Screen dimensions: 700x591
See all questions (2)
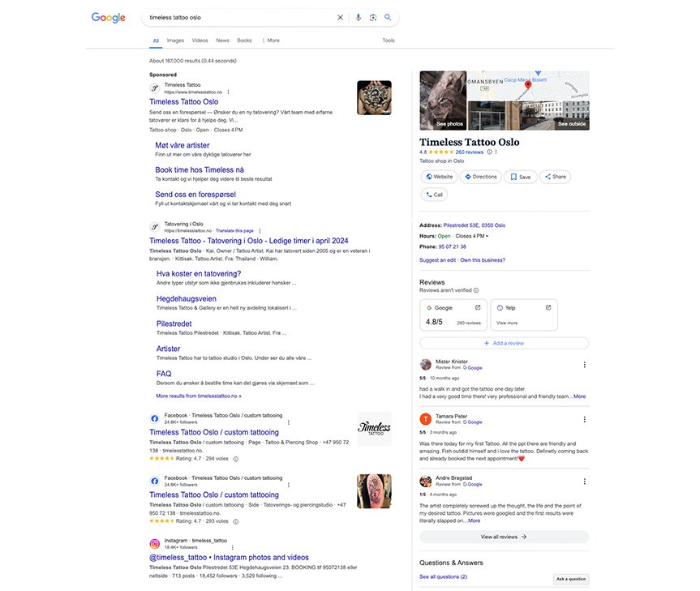point(444,576)
